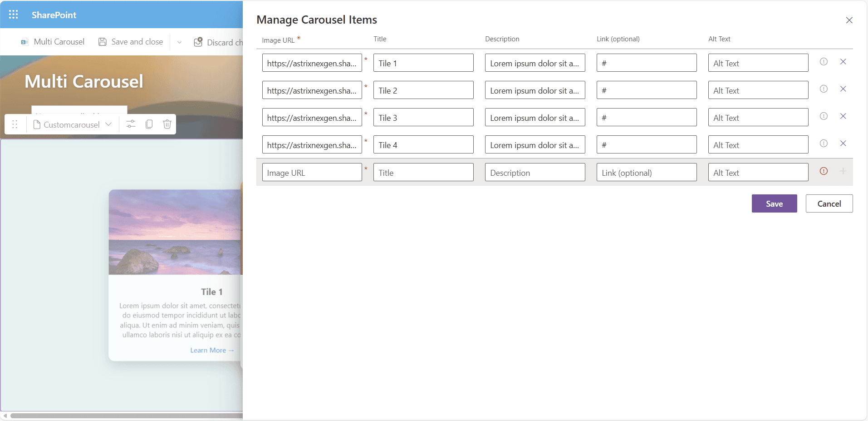Duplicate the Customcarousel web part
This screenshot has width=868, height=421.
point(149,124)
